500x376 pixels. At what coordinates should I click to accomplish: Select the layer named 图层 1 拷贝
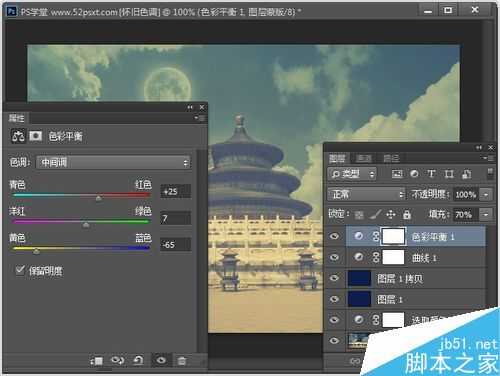pos(416,278)
